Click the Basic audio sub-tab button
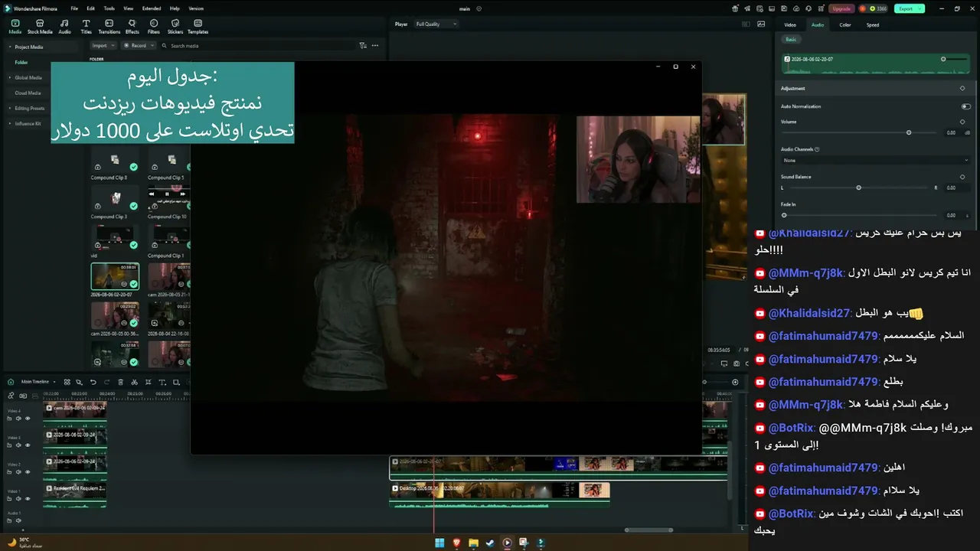Image resolution: width=980 pixels, height=551 pixels. (791, 39)
